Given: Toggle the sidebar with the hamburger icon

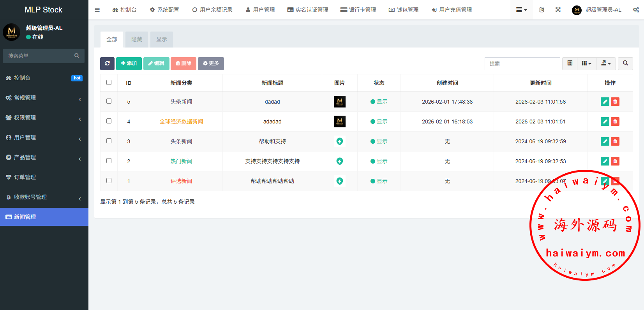Looking at the screenshot, I should coord(97,10).
